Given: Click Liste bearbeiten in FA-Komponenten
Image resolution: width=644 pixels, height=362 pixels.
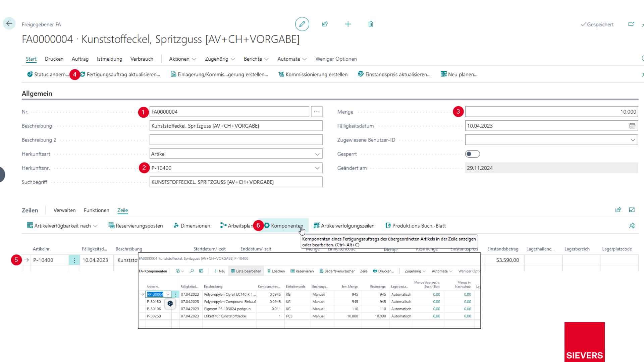Looking at the screenshot, I should (x=246, y=271).
